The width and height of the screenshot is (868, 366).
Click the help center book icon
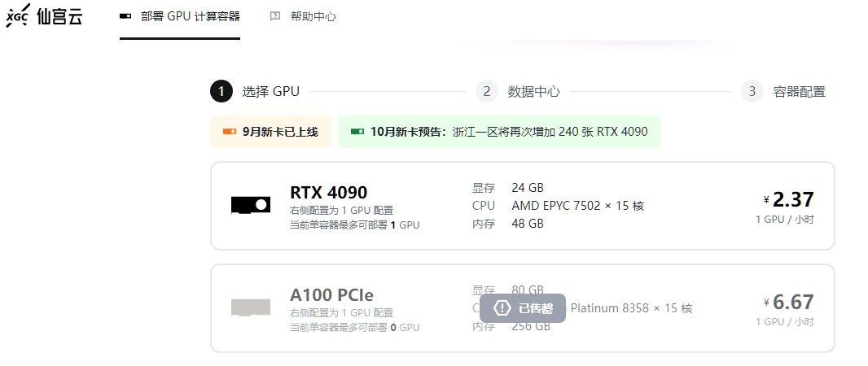(275, 16)
